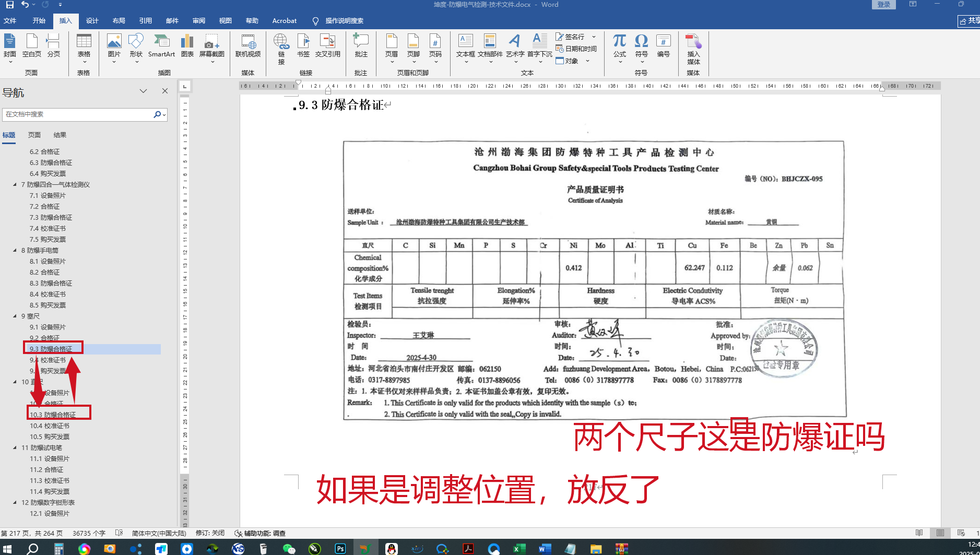Insert a cross-reference (交叉引用)
The image size is (980, 555).
(x=328, y=46)
